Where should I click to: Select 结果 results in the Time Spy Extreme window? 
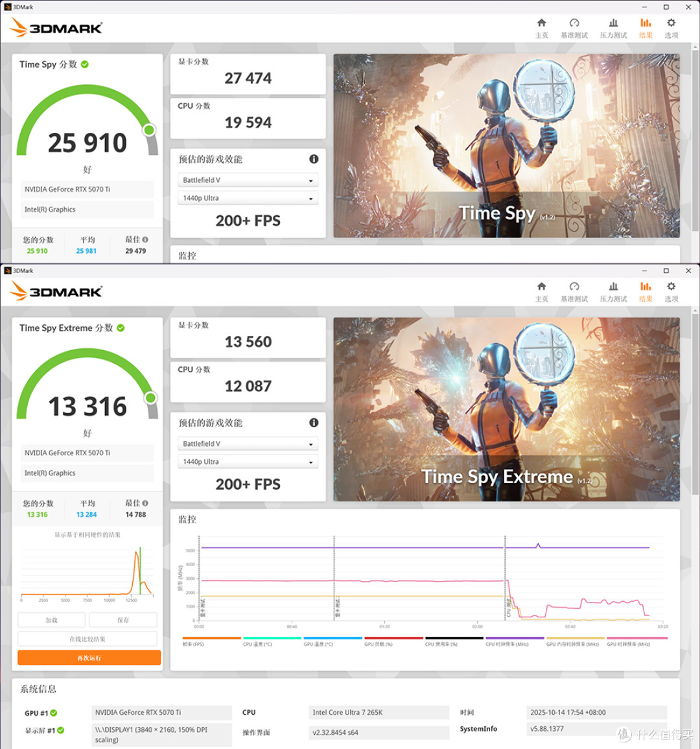(x=646, y=292)
